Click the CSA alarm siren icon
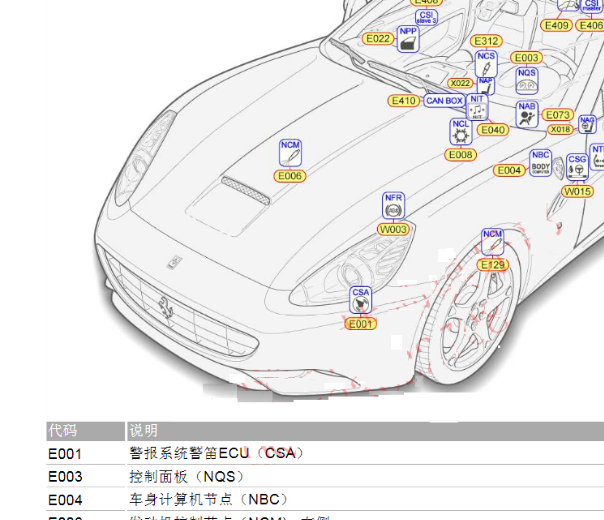This screenshot has width=604, height=520. point(361,300)
